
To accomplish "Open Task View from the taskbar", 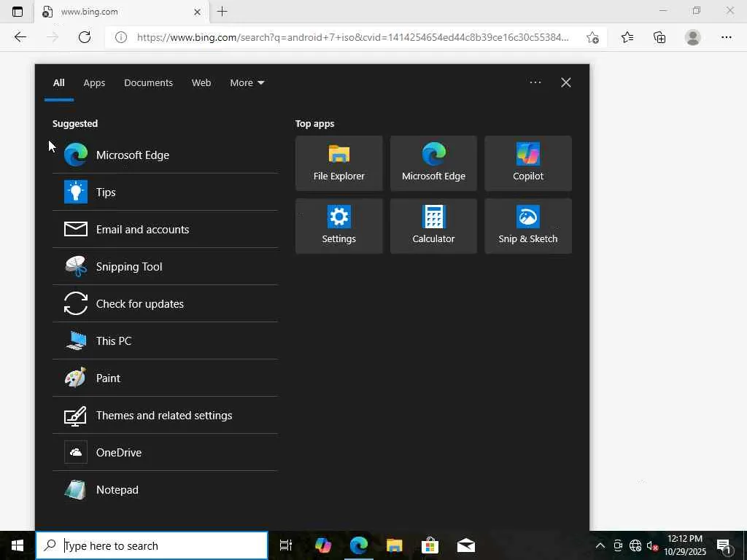I will point(285,545).
